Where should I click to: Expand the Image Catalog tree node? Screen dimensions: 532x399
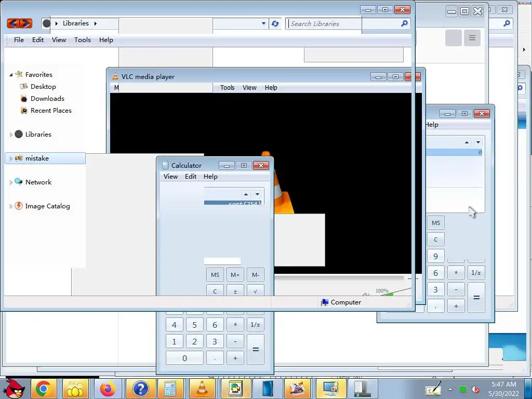pos(11,206)
